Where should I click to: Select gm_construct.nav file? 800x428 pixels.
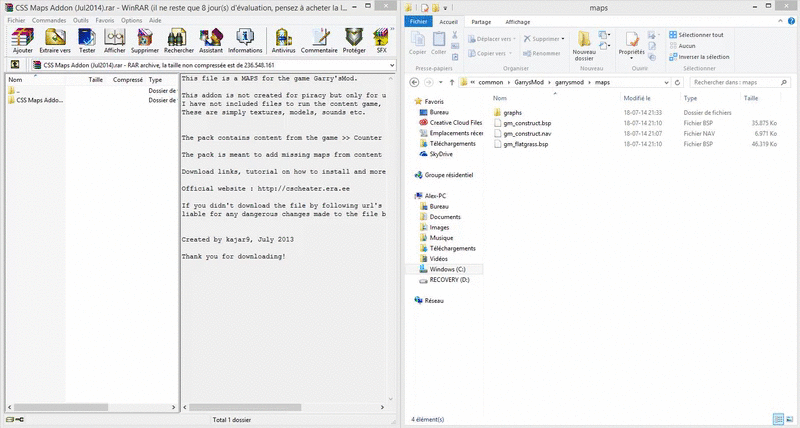(522, 134)
